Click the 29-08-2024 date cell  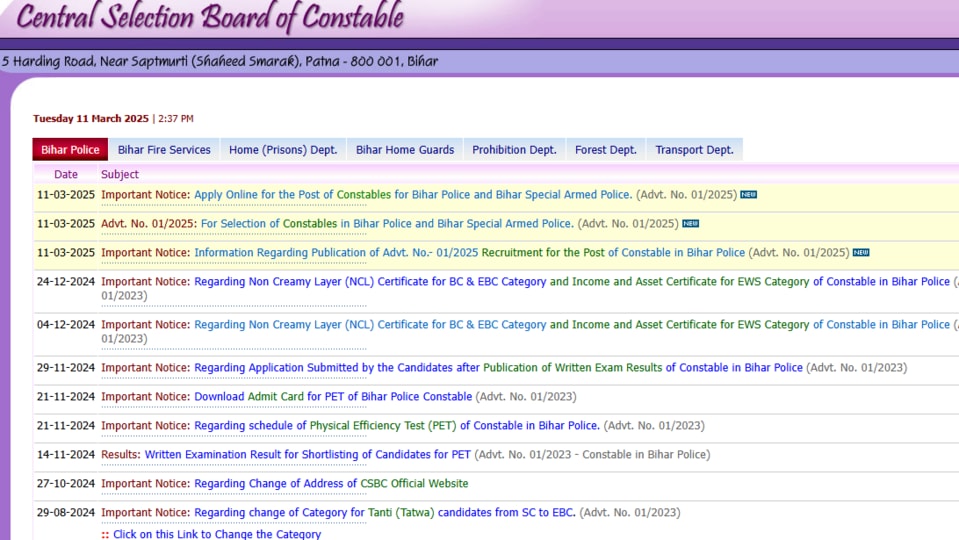pos(65,512)
